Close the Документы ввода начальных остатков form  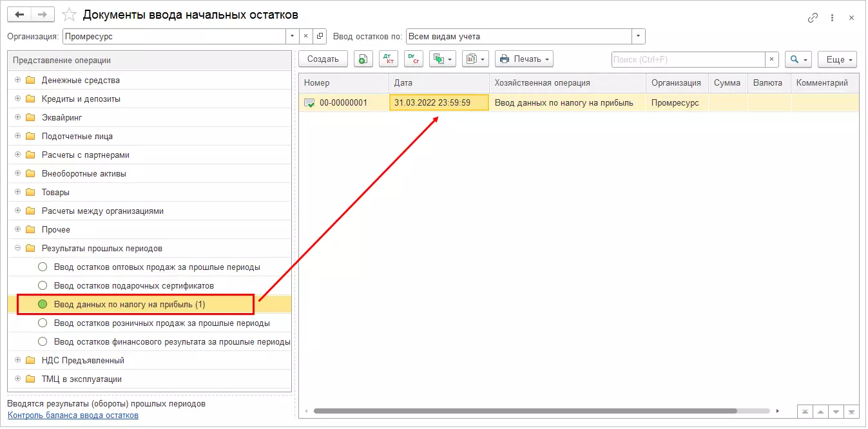[x=852, y=18]
